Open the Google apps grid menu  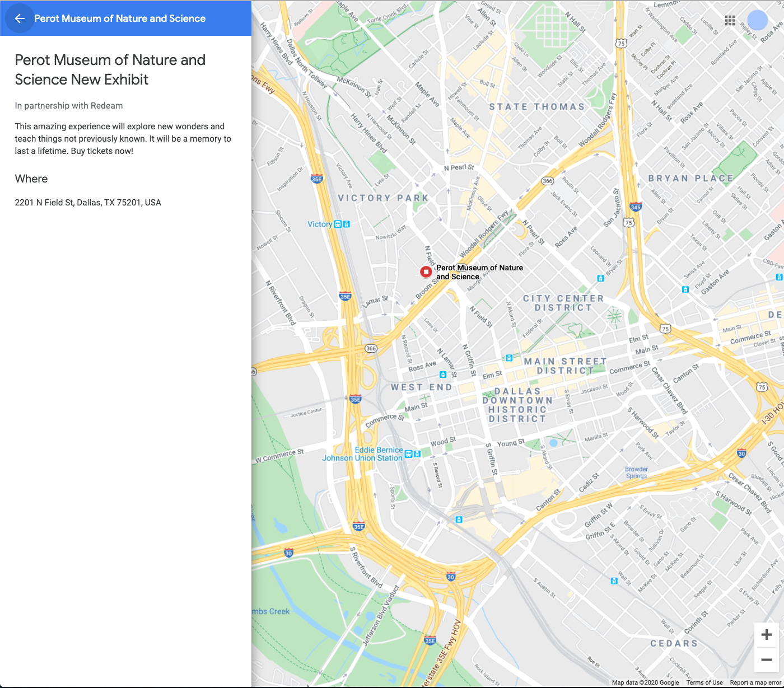pyautogui.click(x=730, y=21)
